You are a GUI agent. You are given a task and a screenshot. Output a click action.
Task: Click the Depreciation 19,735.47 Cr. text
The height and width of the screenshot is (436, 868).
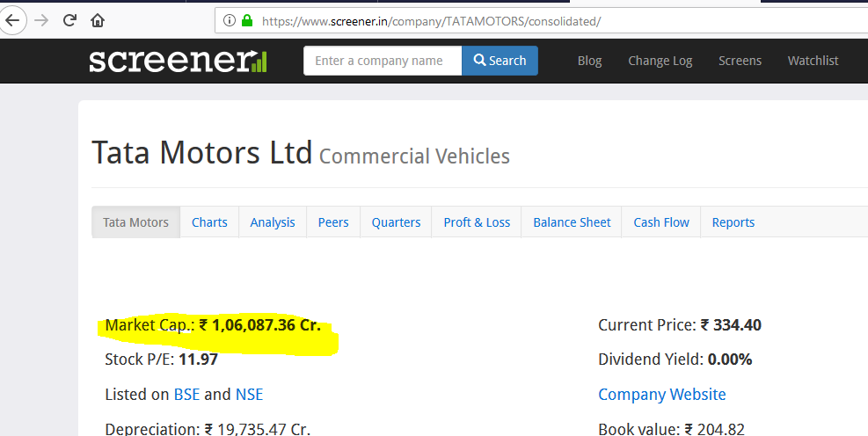tap(208, 429)
